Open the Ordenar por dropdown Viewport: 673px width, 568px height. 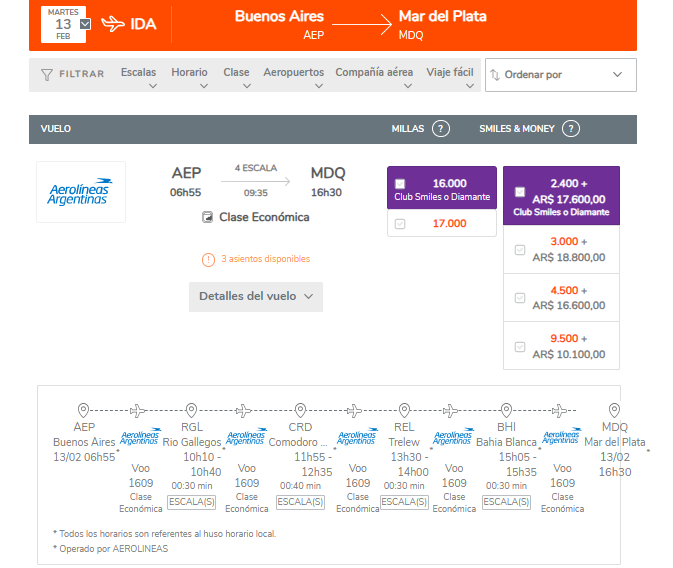point(561,75)
